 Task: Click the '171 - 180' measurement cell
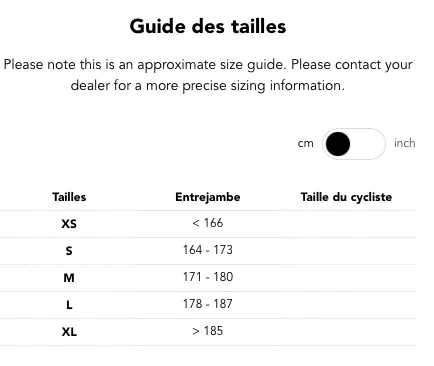[x=208, y=277]
